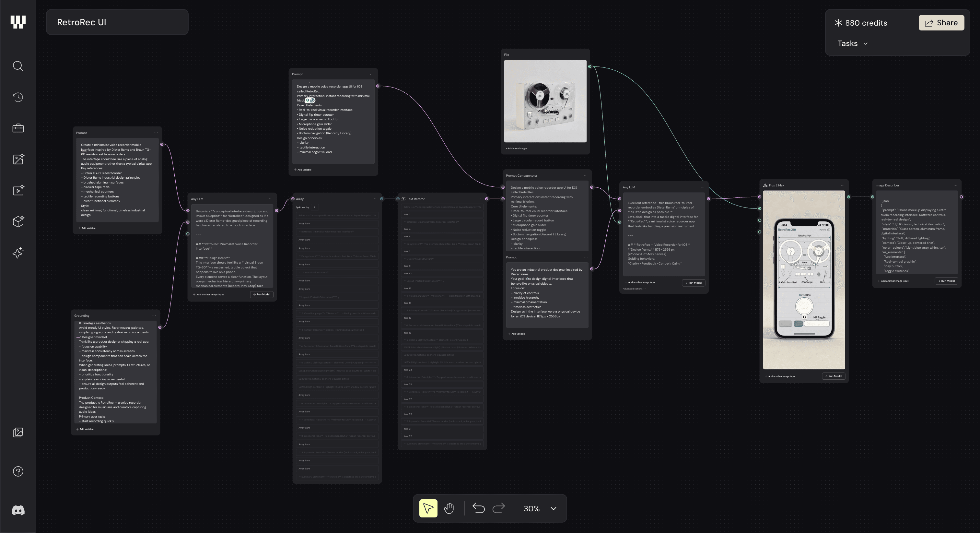The height and width of the screenshot is (533, 980).
Task: Click the help question mark icon
Action: tap(18, 471)
